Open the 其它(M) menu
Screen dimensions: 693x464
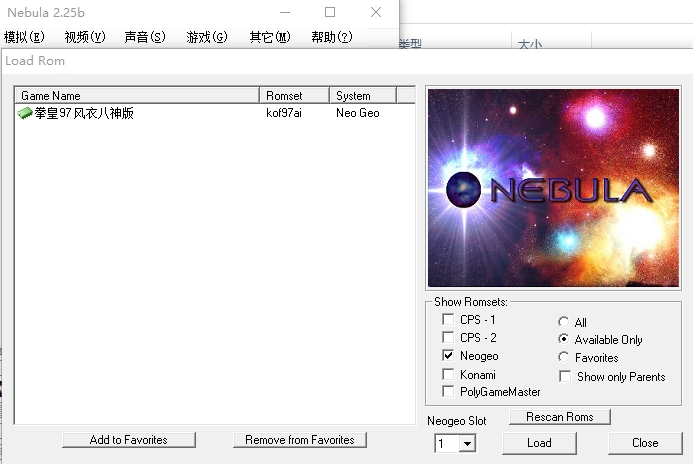270,37
